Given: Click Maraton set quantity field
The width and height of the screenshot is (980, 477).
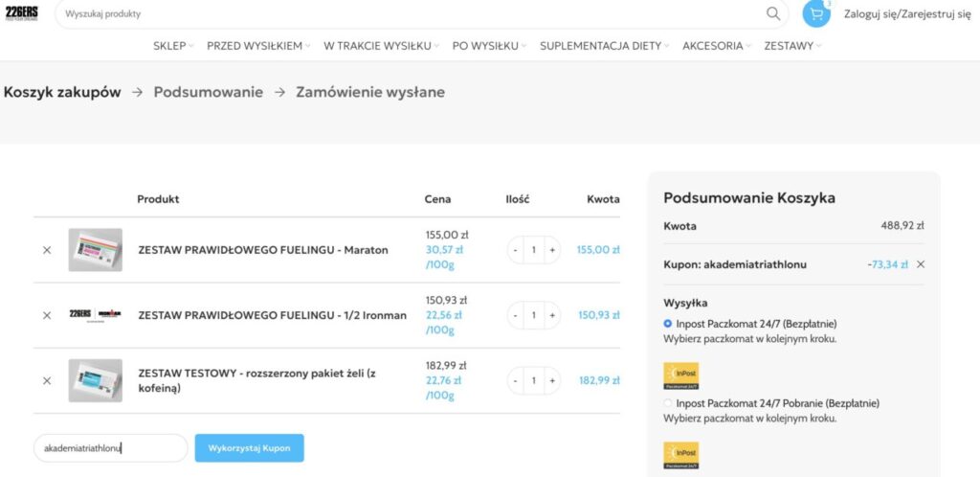Looking at the screenshot, I should [534, 250].
